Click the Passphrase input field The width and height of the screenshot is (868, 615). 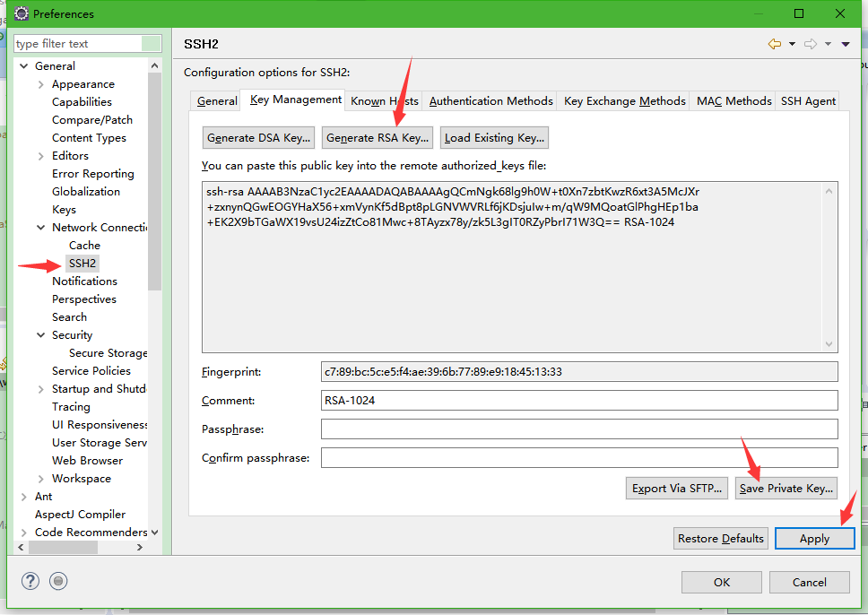pyautogui.click(x=579, y=429)
